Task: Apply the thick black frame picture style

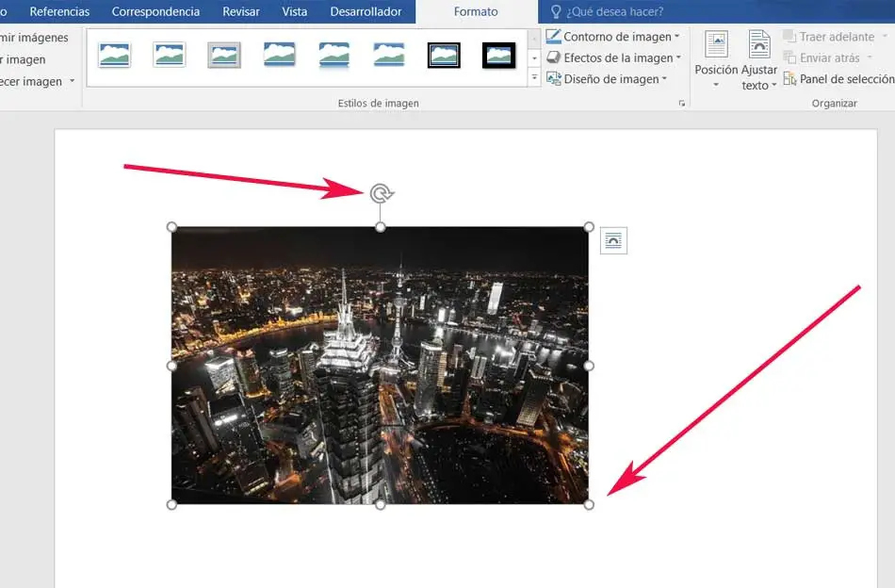Action: 499,56
